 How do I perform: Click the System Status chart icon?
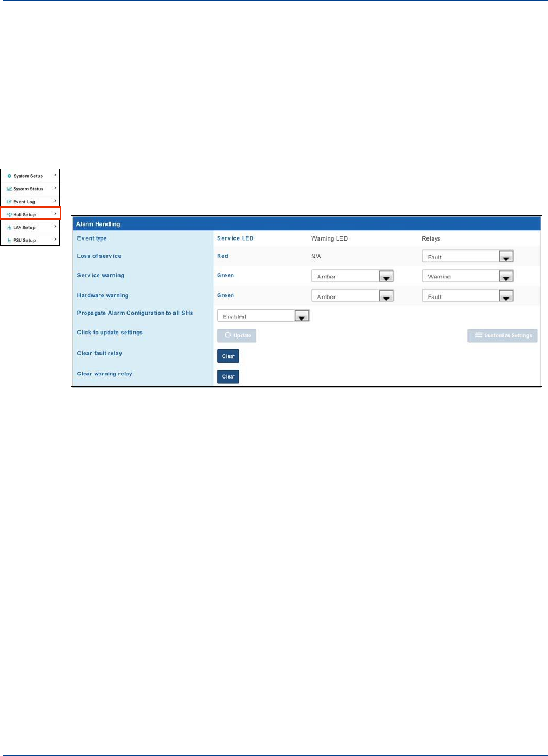coord(9,189)
